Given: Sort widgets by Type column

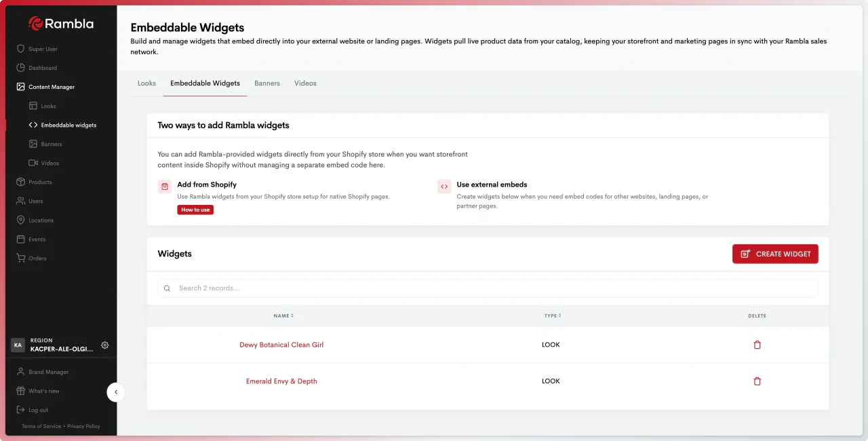Looking at the screenshot, I should [x=553, y=315].
